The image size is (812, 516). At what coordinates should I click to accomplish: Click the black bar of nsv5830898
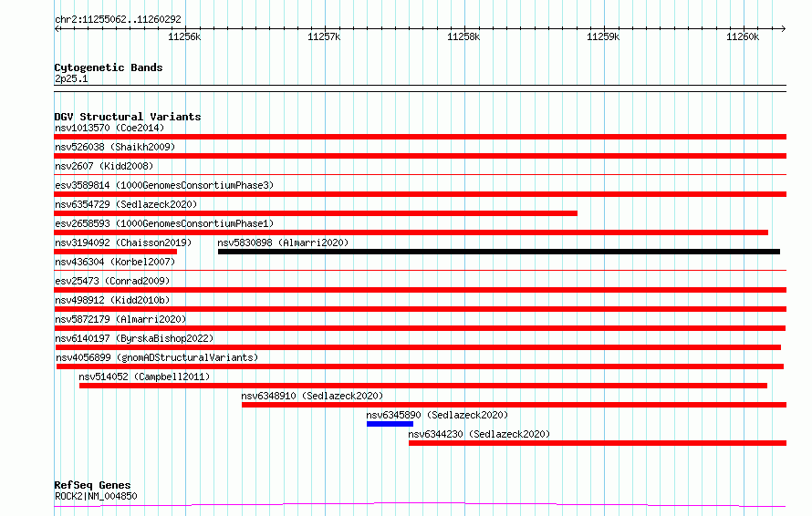(499, 252)
